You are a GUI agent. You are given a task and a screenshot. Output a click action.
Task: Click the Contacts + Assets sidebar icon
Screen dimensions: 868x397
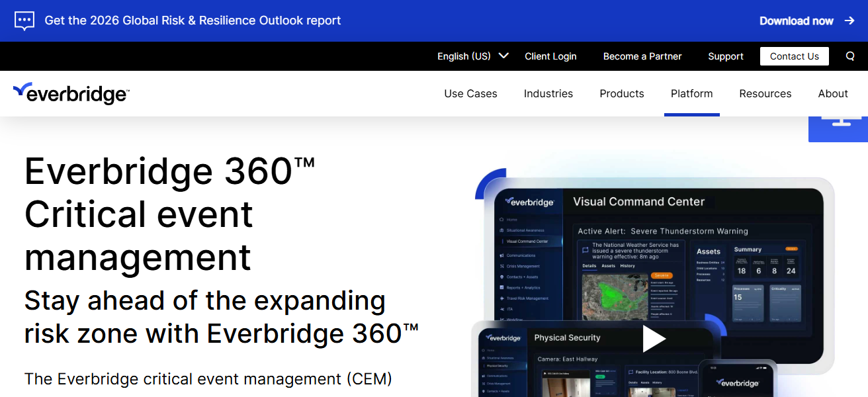click(501, 277)
